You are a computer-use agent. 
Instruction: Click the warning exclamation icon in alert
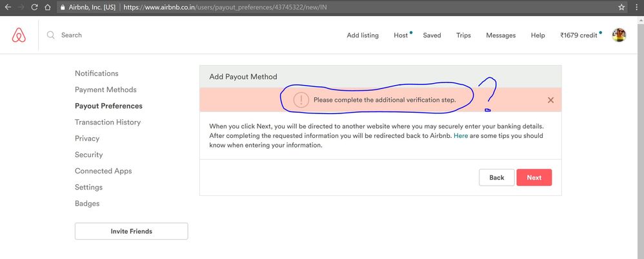[301, 100]
